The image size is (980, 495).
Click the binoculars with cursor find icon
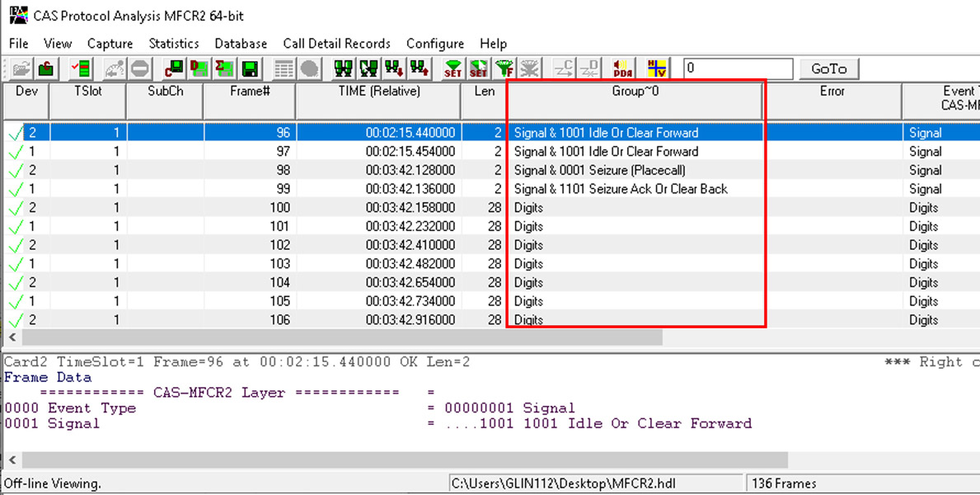(368, 68)
